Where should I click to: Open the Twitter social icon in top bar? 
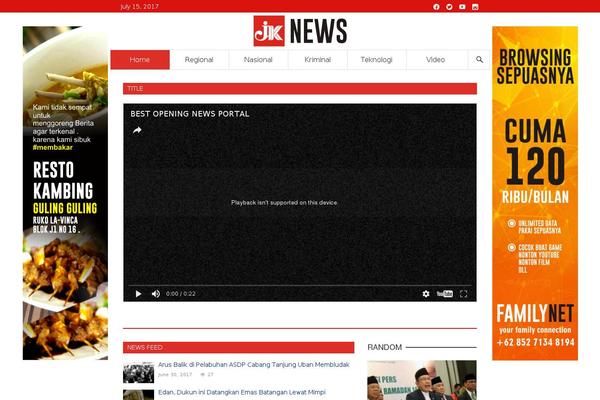click(449, 7)
